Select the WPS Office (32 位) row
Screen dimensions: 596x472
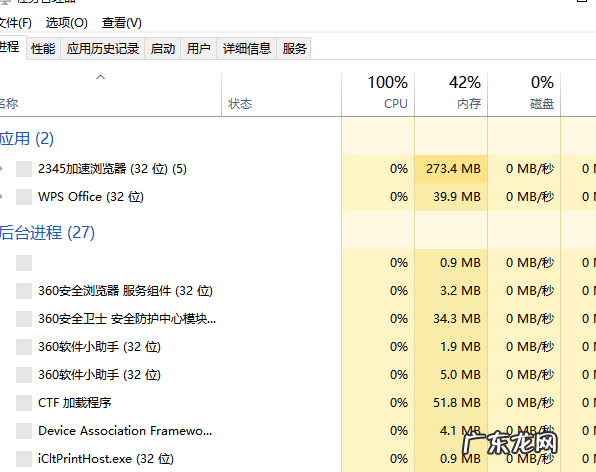coord(298,197)
